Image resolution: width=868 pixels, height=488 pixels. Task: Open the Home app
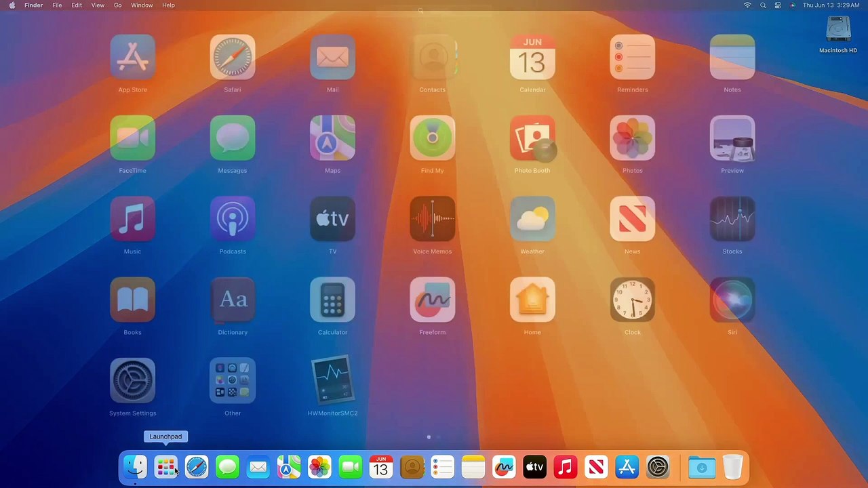532,300
